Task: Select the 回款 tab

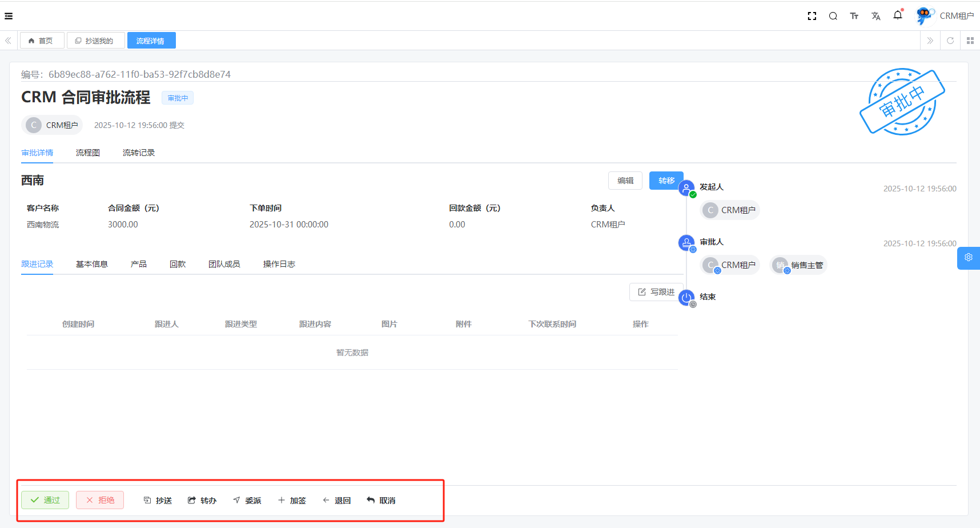Action: [177, 264]
